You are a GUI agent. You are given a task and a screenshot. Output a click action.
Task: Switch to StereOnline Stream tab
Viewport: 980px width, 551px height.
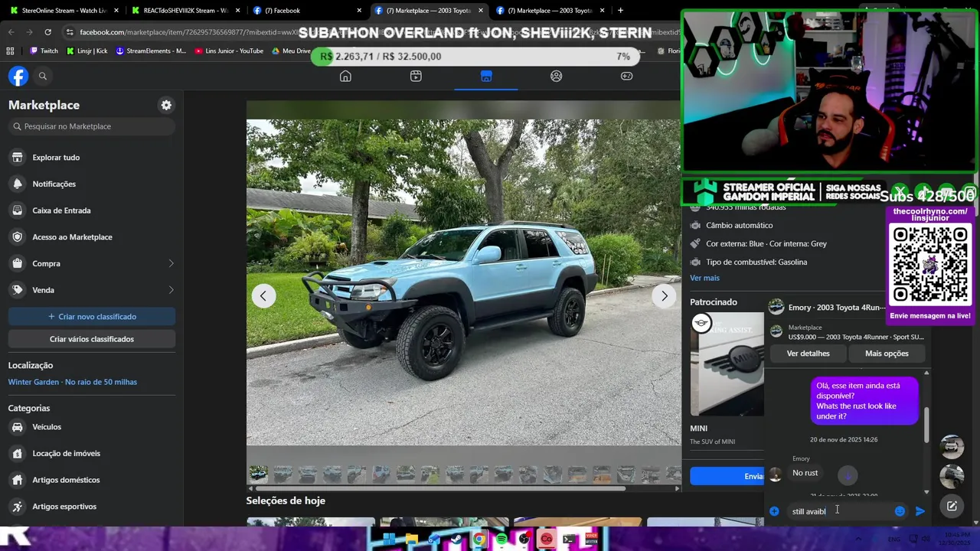(65, 10)
